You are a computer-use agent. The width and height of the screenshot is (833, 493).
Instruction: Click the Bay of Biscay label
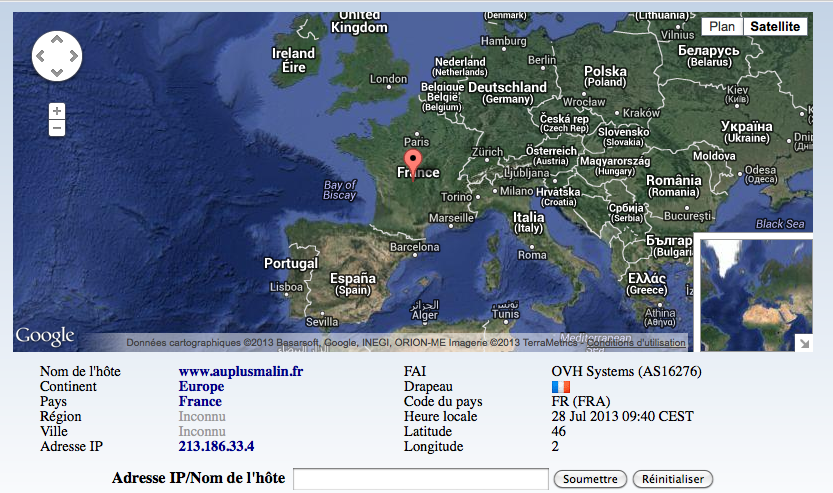pos(339,190)
